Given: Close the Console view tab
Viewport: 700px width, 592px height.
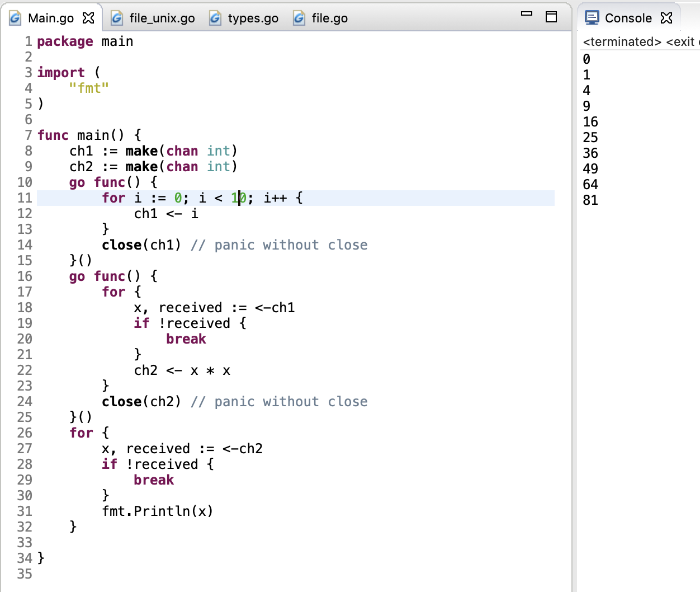Looking at the screenshot, I should (x=666, y=18).
